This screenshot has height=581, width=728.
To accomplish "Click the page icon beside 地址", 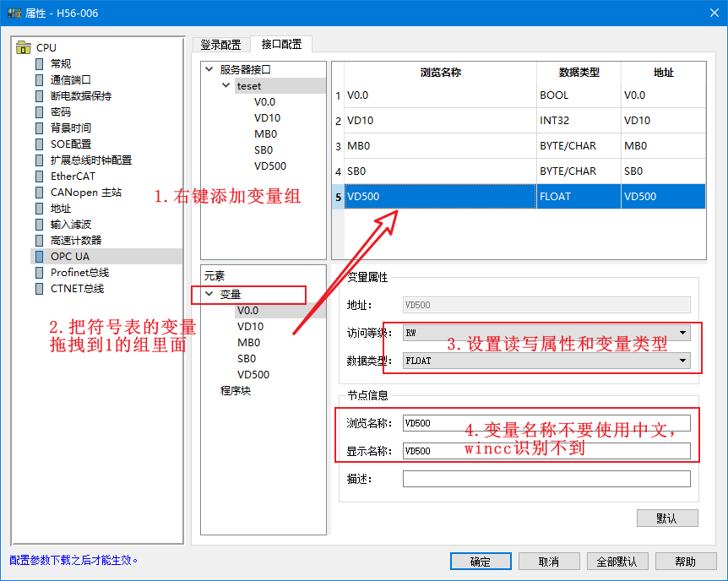I will pyautogui.click(x=40, y=208).
